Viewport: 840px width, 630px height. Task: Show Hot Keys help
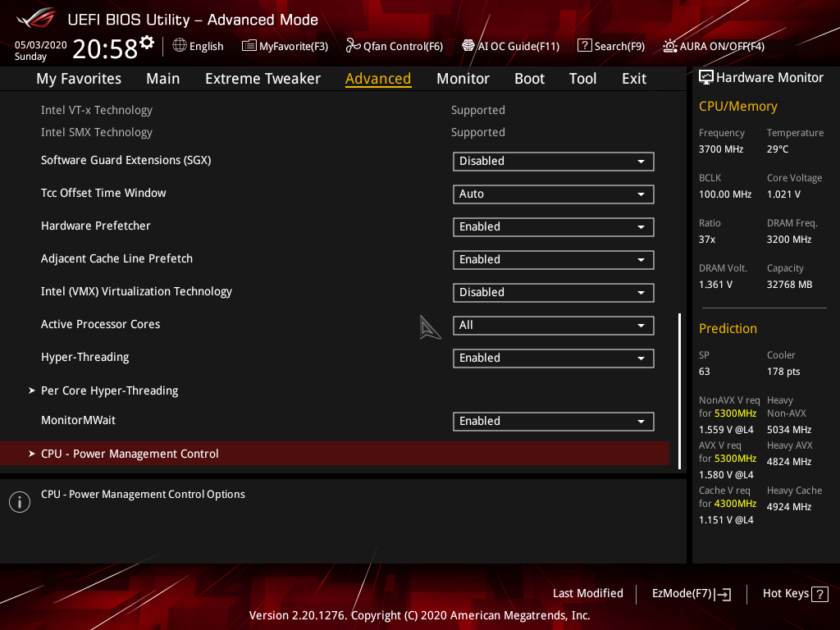point(795,594)
